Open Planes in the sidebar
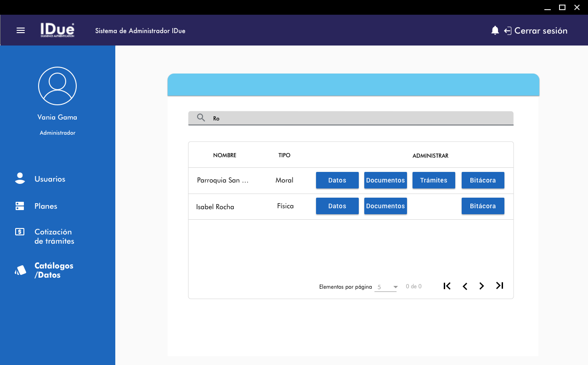 click(x=45, y=206)
